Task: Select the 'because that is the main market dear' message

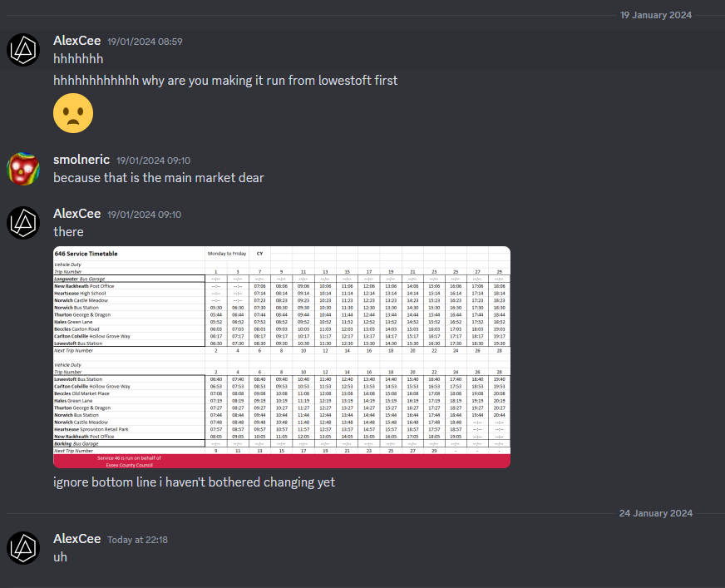Action: 159,178
